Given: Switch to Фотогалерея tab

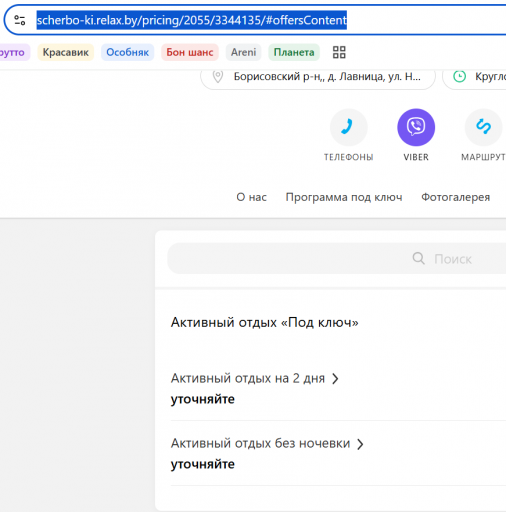Looking at the screenshot, I should click(456, 197).
